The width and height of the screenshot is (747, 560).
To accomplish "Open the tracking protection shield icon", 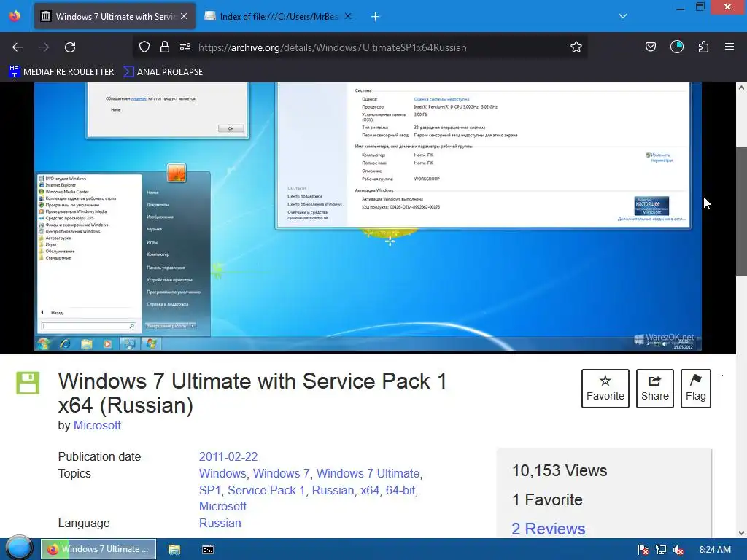I will (x=144, y=47).
